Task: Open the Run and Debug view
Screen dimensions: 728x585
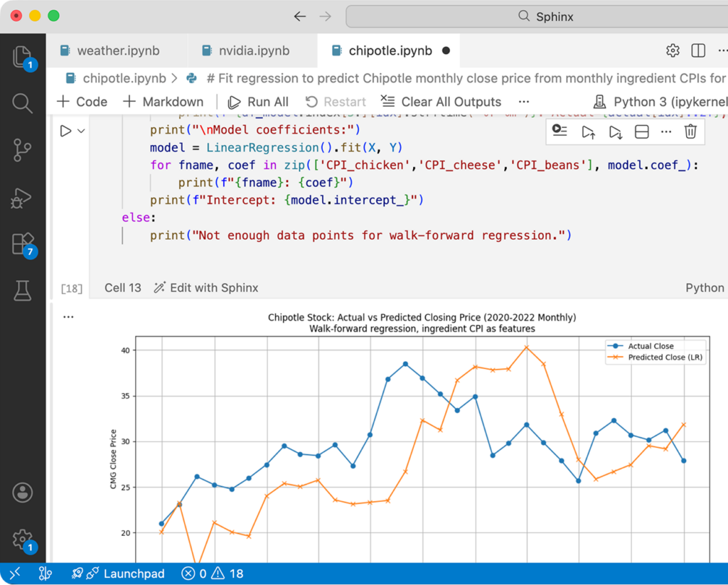Action: (x=22, y=198)
